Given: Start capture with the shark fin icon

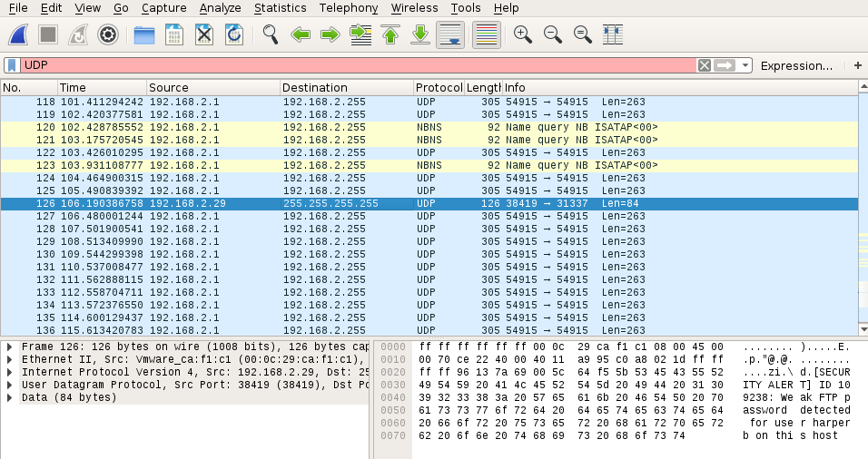Looking at the screenshot, I should (18, 34).
